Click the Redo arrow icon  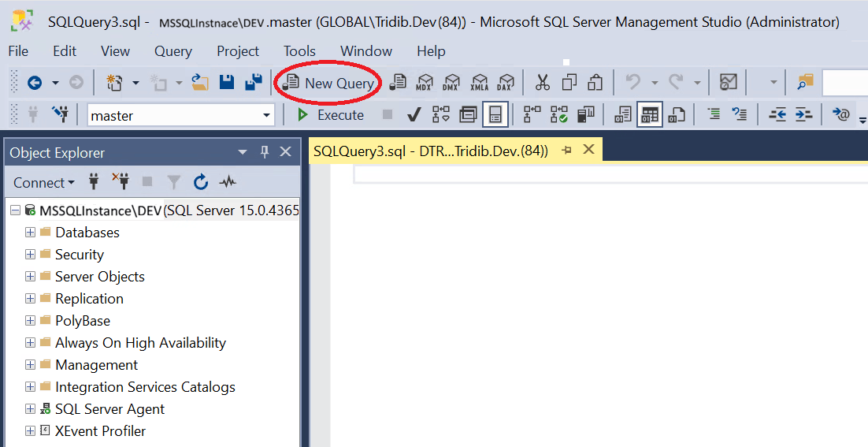point(676,83)
